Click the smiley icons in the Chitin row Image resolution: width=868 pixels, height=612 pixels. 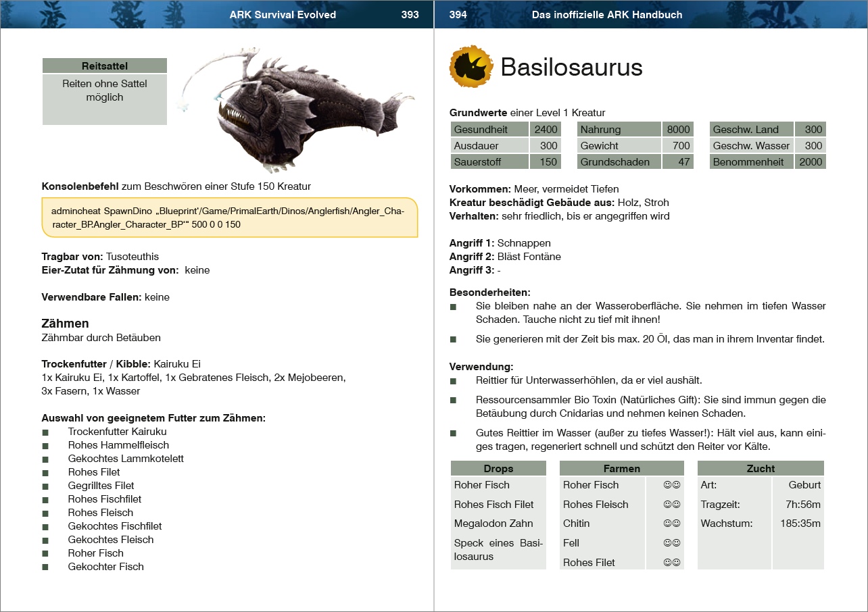click(x=671, y=524)
